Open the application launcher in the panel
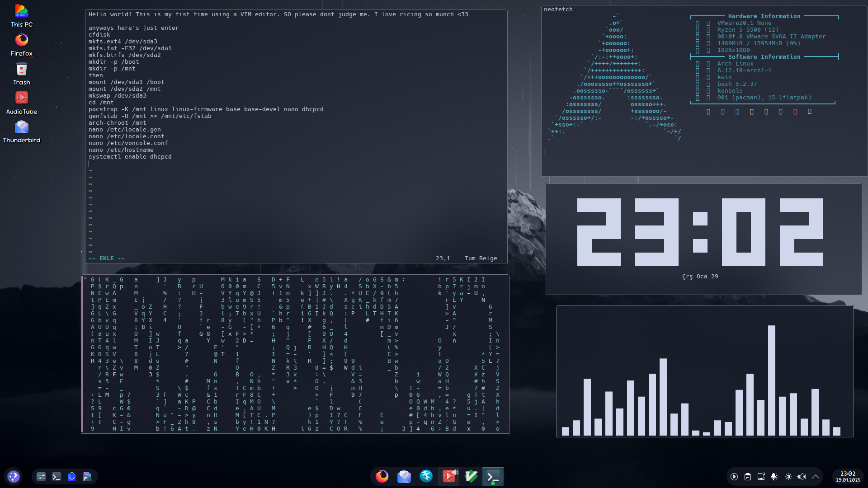 (x=14, y=476)
